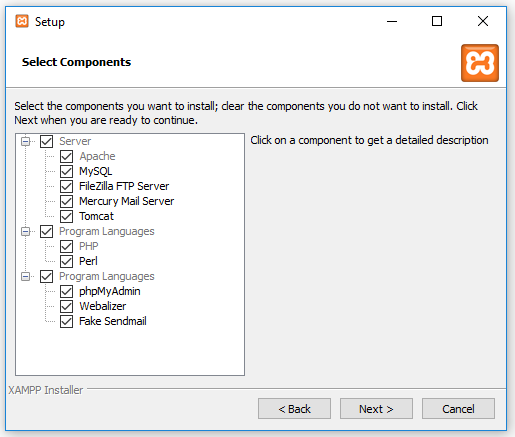Select the Webalizer label
The height and width of the screenshot is (437, 515).
[x=103, y=306]
